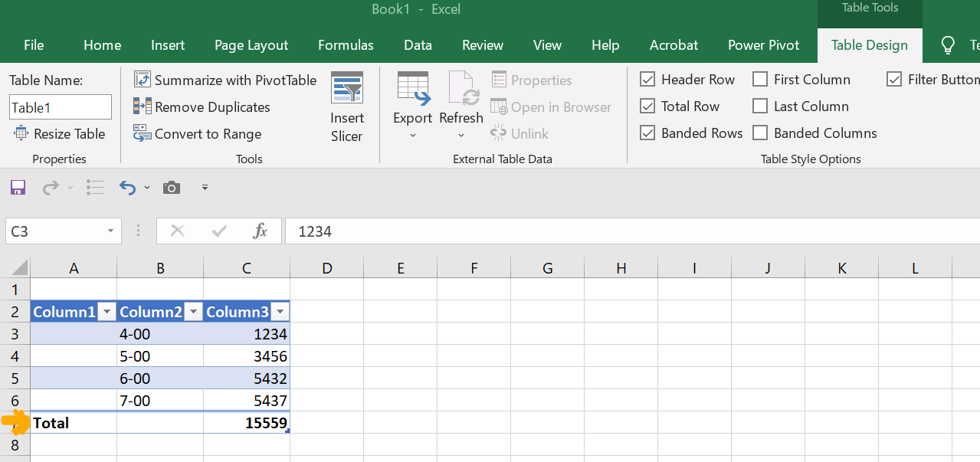Switch to the Formulas tab
The image size is (980, 462).
point(346,45)
